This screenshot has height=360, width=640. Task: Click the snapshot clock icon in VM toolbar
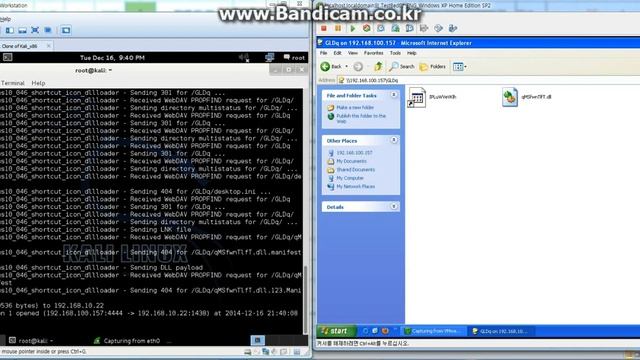click(x=381, y=28)
